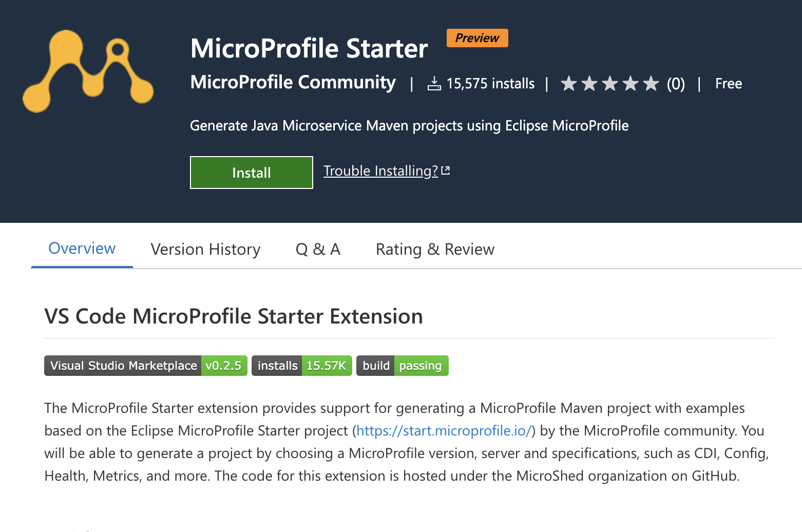Switch to the Overview tab
The image size is (802, 532).
tap(82, 249)
